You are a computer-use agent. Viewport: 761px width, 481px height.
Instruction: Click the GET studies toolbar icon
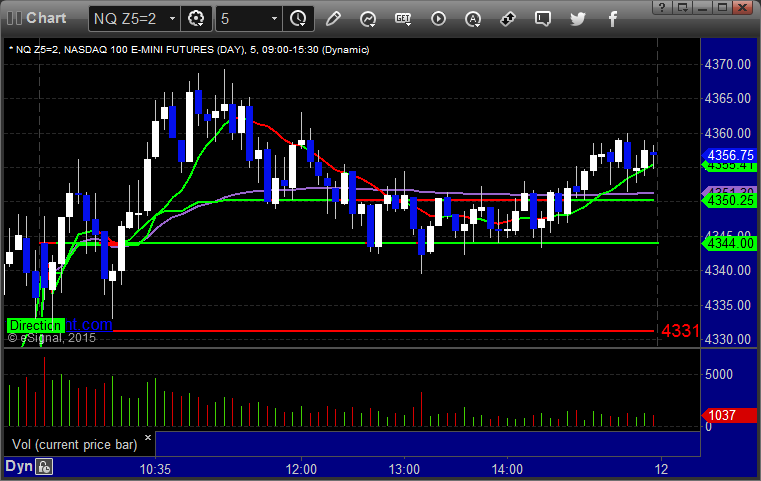pyautogui.click(x=403, y=18)
